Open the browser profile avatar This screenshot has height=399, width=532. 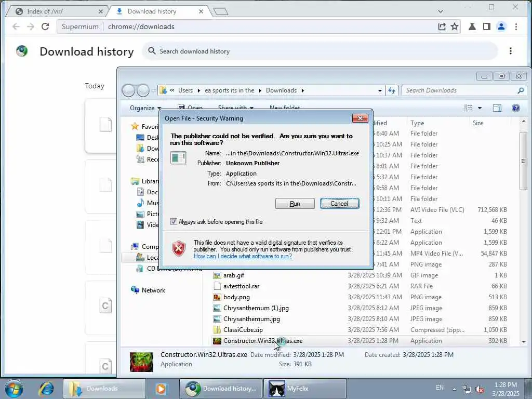pyautogui.click(x=501, y=26)
